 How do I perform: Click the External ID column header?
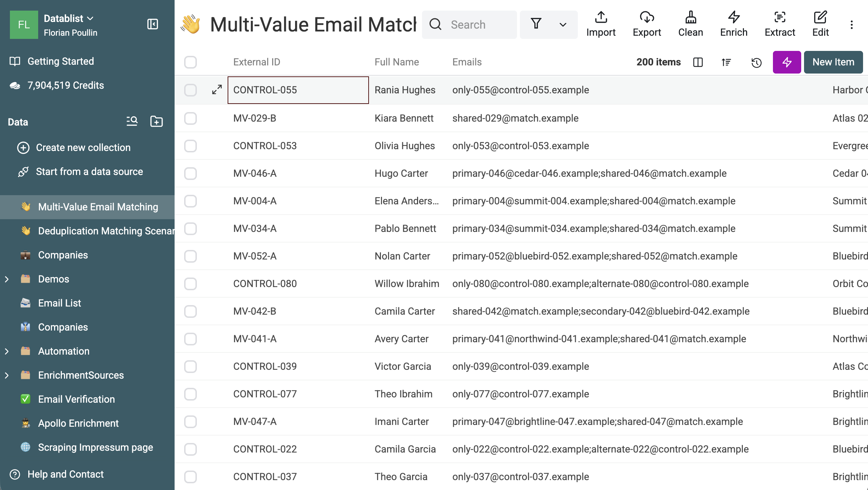tap(257, 62)
